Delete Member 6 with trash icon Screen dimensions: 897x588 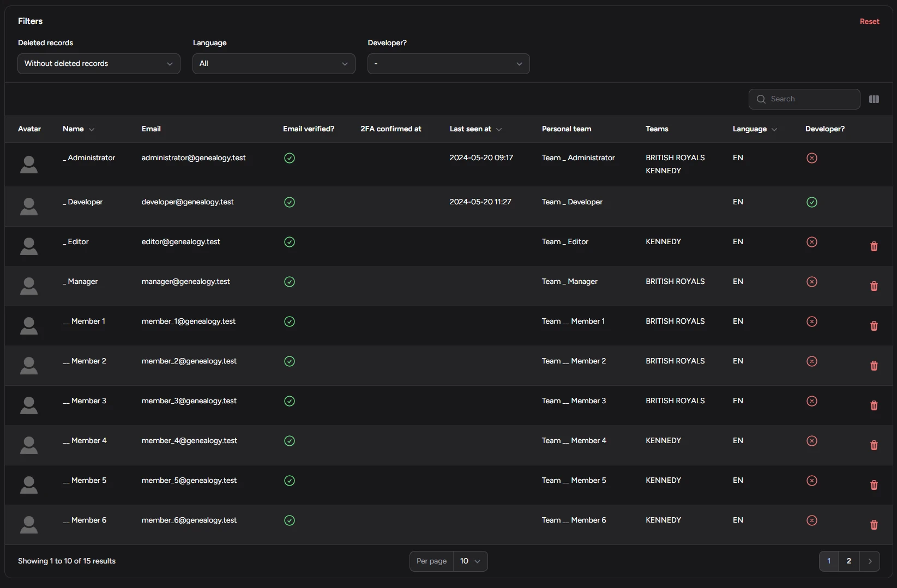click(x=874, y=525)
